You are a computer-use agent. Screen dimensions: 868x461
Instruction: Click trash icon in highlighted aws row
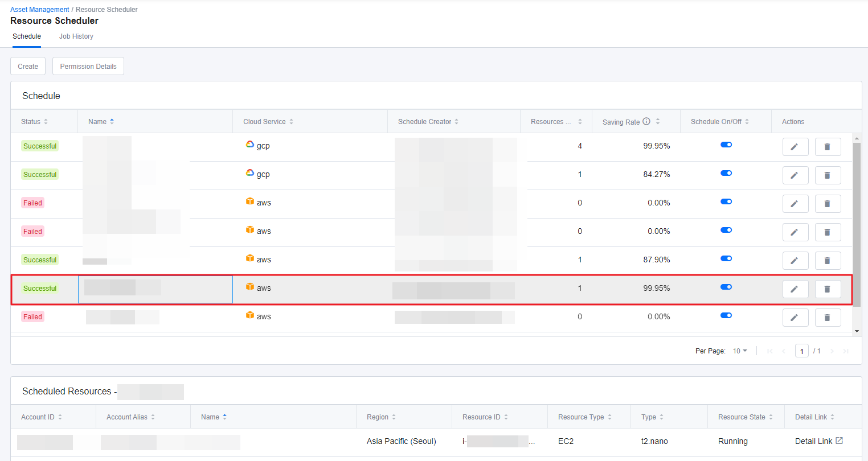click(x=828, y=289)
